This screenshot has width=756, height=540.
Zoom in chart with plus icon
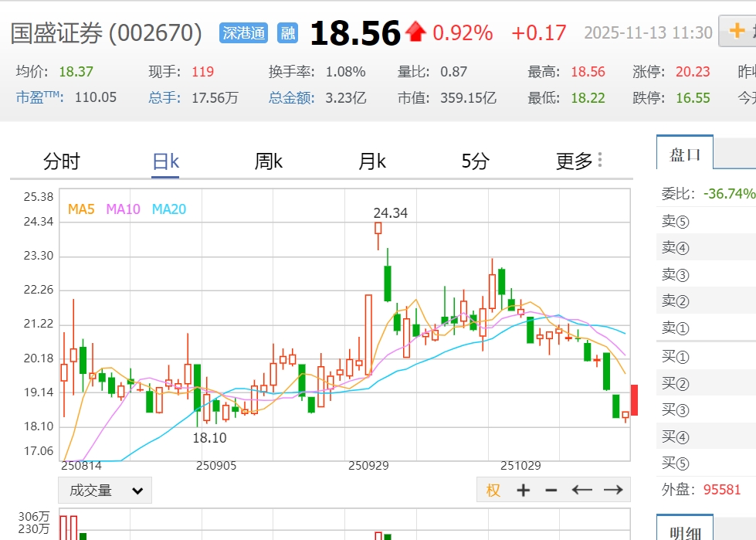point(523,491)
